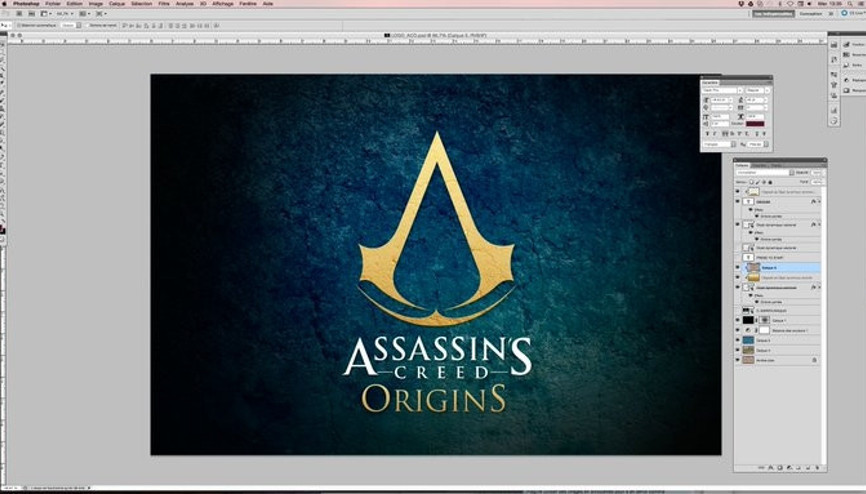Click the Move tool icon in options bar
The width and height of the screenshot is (866, 494).
[6, 25]
